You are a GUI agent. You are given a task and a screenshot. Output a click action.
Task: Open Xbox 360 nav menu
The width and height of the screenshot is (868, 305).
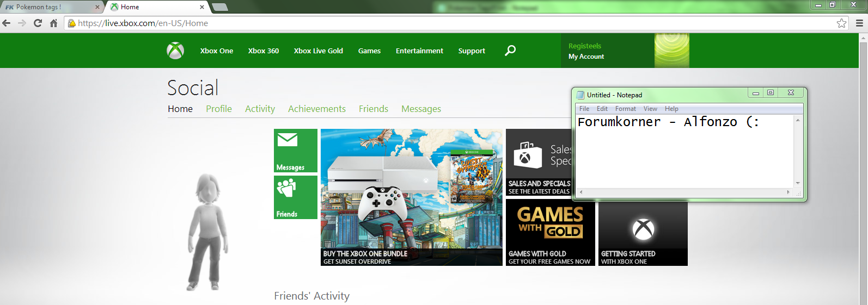[x=264, y=51]
